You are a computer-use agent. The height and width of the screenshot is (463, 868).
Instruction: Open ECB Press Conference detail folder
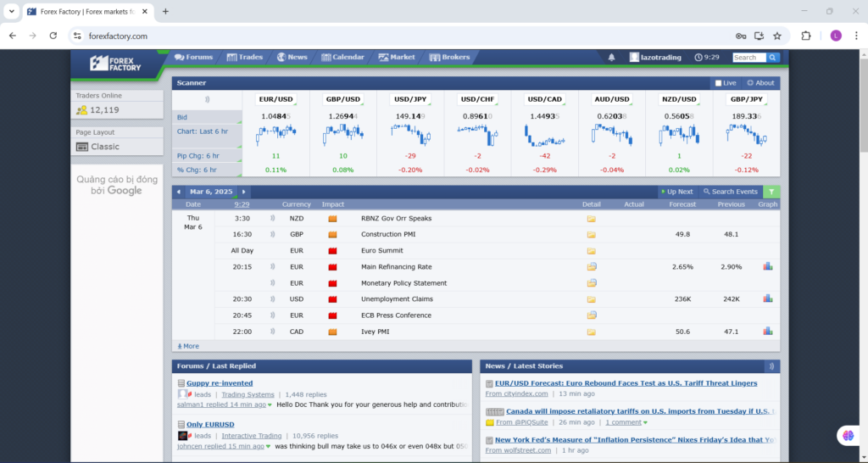pos(592,315)
